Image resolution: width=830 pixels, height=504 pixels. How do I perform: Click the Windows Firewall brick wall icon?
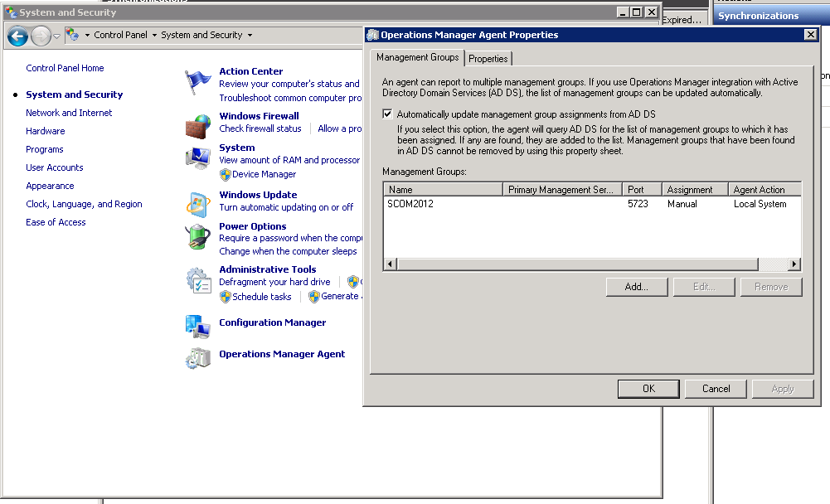click(x=198, y=127)
